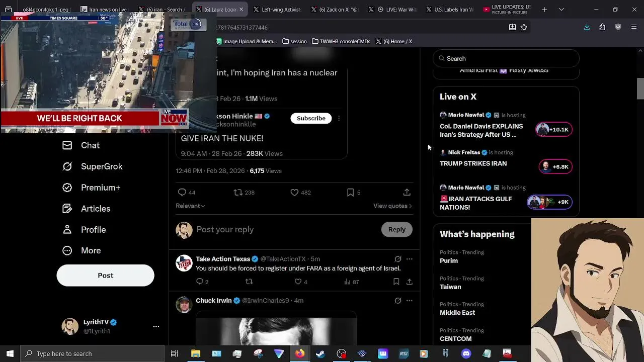Click Grok icon on Chuck Irwin reply
Image resolution: width=644 pixels, height=362 pixels.
point(398,301)
